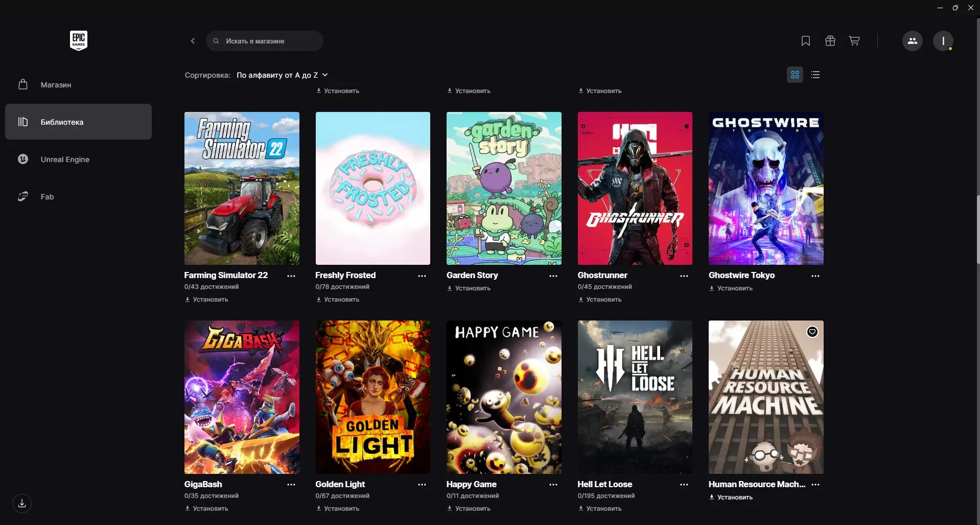Image resolution: width=980 pixels, height=525 pixels.
Task: Open Unreal Engine in the sidebar
Action: tap(78, 159)
